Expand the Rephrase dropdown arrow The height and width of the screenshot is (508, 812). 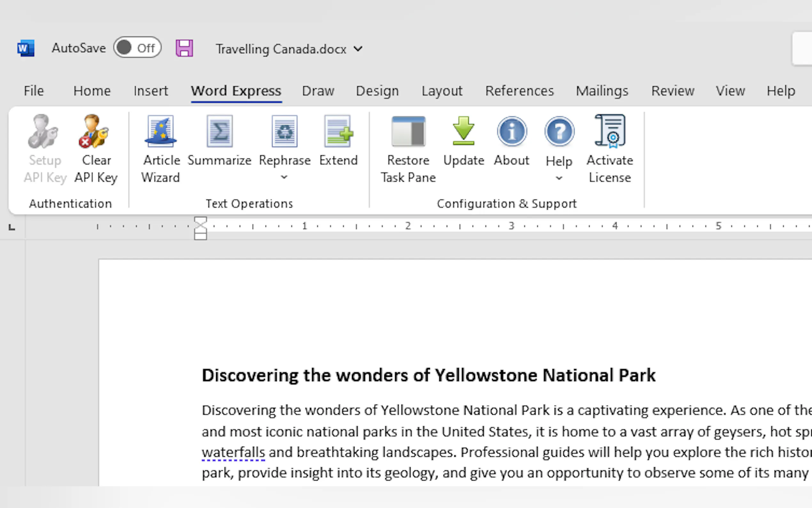pos(284,177)
